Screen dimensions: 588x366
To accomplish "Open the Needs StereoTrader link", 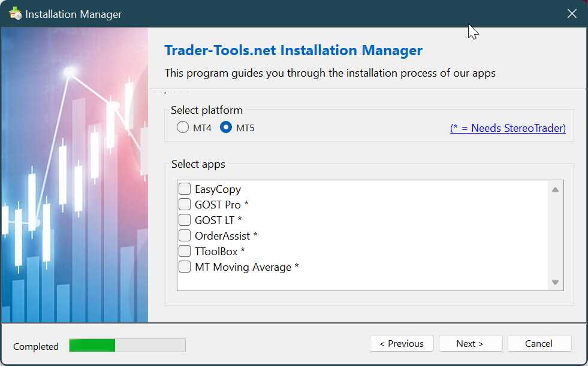I will [508, 128].
